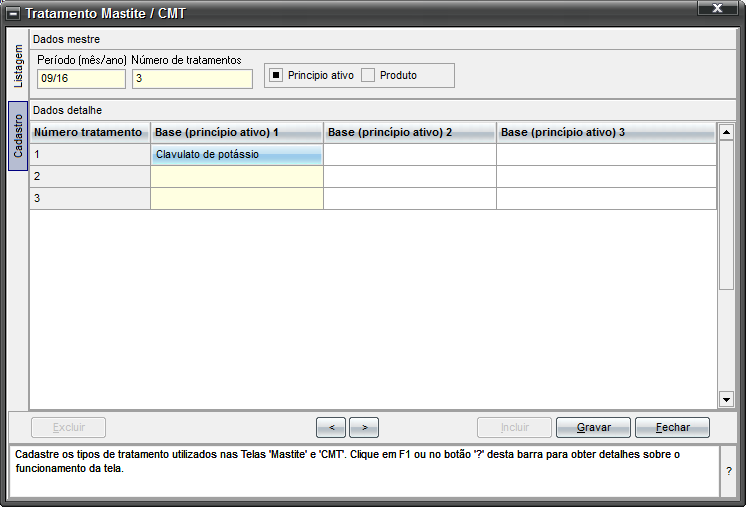The width and height of the screenshot is (746, 507).
Task: Click Base 3 cell for treatment 1
Action: click(606, 155)
